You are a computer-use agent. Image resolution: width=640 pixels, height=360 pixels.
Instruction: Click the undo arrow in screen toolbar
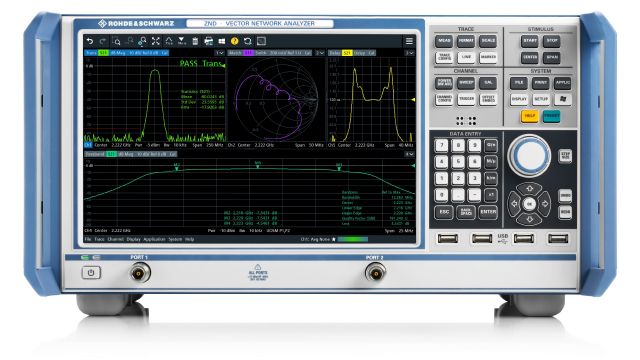click(90, 41)
